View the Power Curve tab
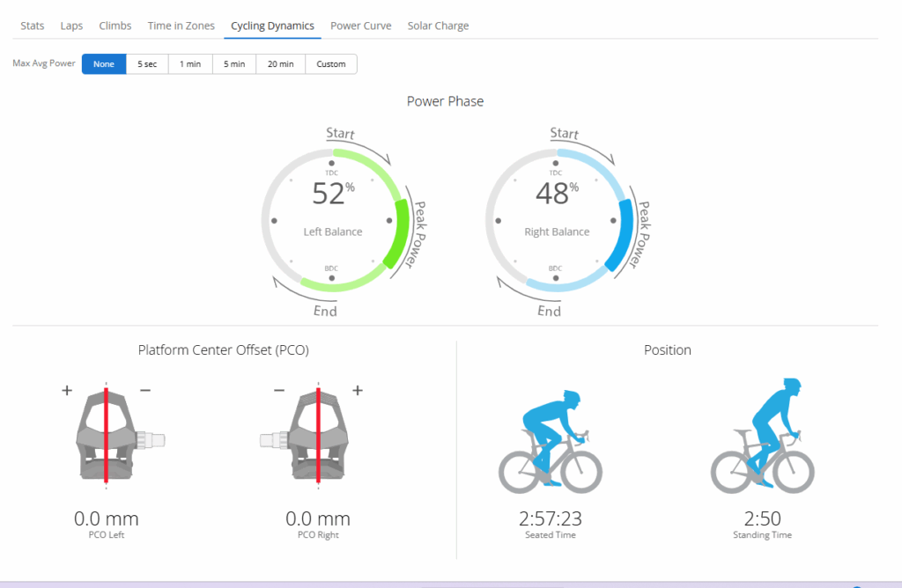 [x=360, y=26]
